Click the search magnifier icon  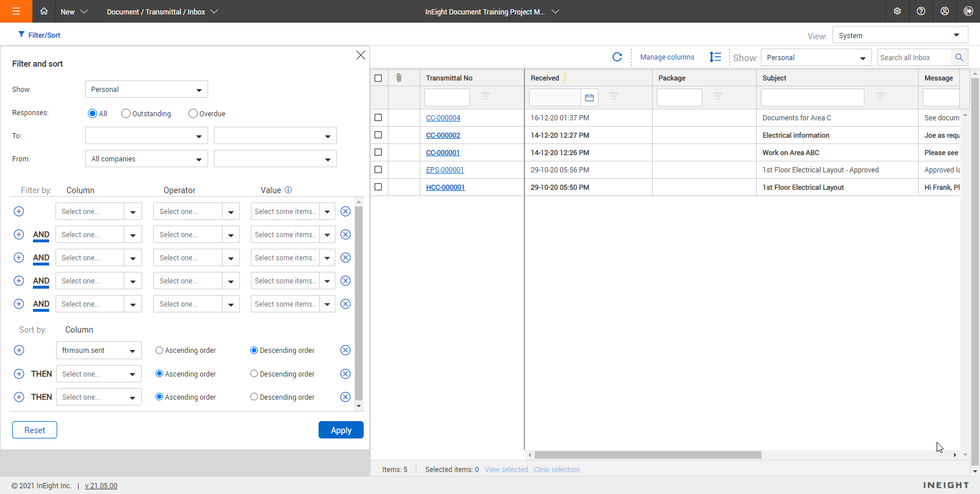959,57
